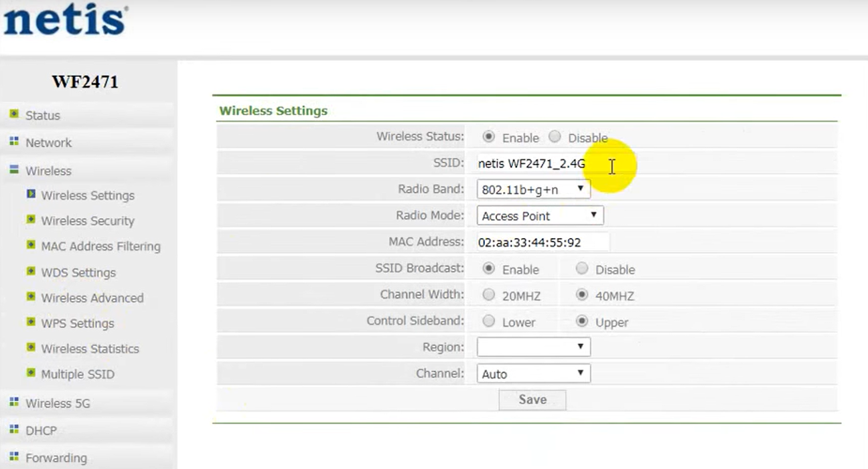
Task: Select 20MHZ channel width
Action: 489,294
